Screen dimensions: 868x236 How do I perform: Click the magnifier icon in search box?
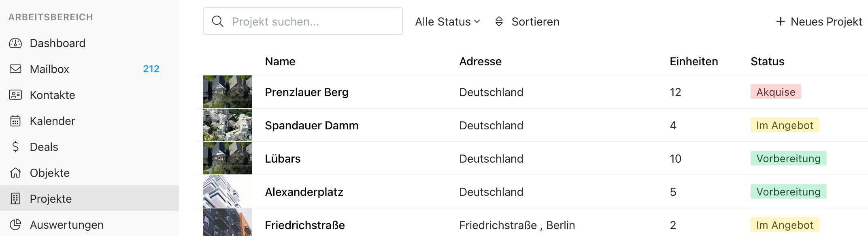point(218,21)
